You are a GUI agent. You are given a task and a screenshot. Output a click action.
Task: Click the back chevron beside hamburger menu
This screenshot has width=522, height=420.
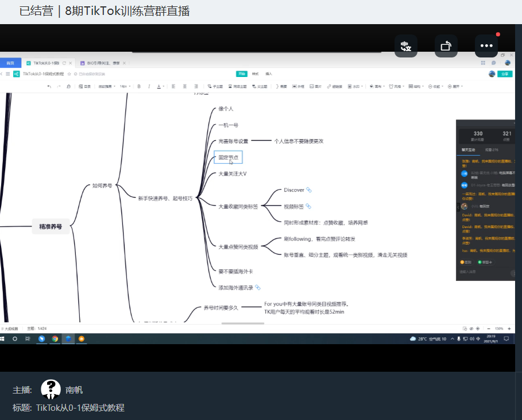2,74
